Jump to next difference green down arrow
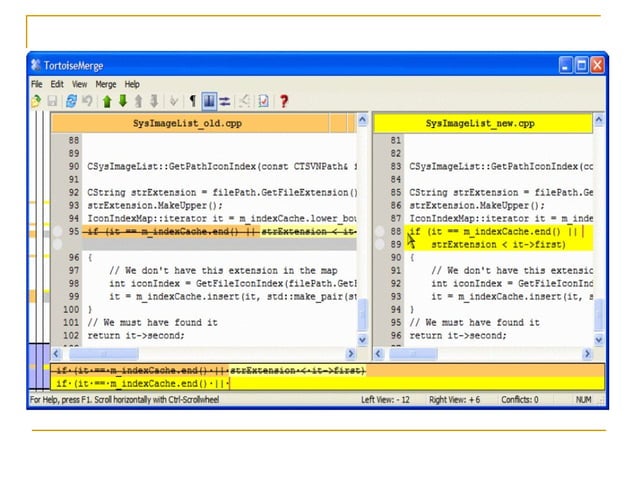 tap(122, 101)
